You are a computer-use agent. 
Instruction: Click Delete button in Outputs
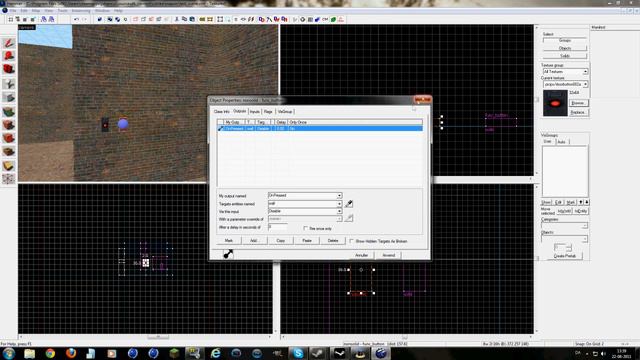pyautogui.click(x=333, y=241)
